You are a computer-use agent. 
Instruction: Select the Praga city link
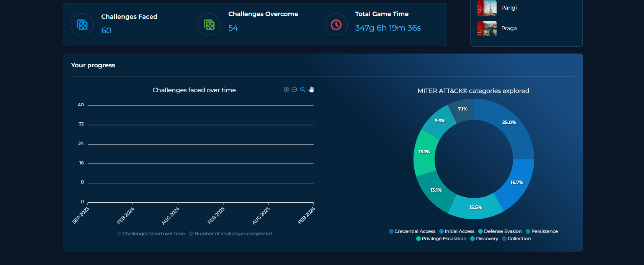[509, 28]
